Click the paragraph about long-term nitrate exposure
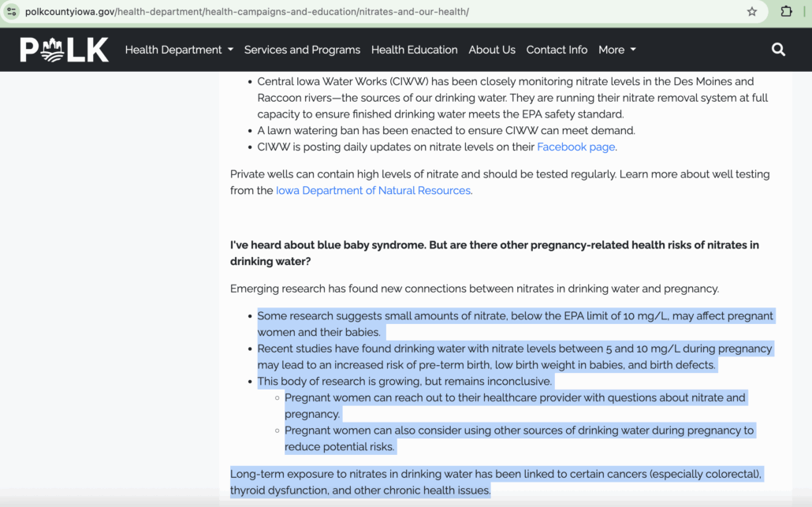This screenshot has height=507, width=812. [x=496, y=482]
